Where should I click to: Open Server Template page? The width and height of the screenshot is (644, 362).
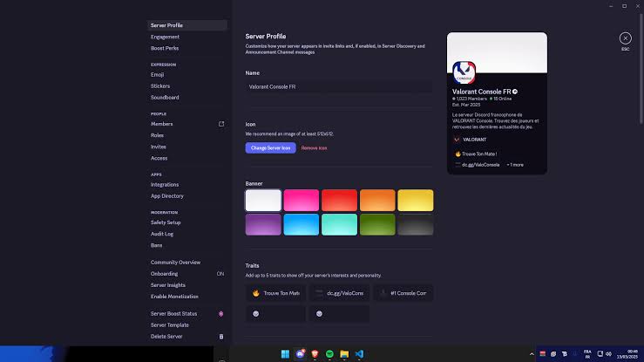click(187, 325)
